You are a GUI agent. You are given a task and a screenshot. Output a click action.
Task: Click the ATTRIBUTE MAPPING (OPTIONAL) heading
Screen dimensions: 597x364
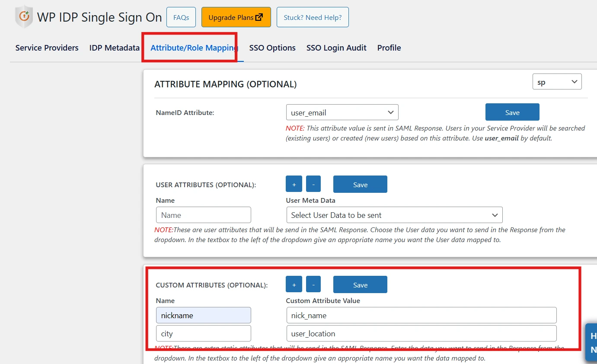[226, 84]
